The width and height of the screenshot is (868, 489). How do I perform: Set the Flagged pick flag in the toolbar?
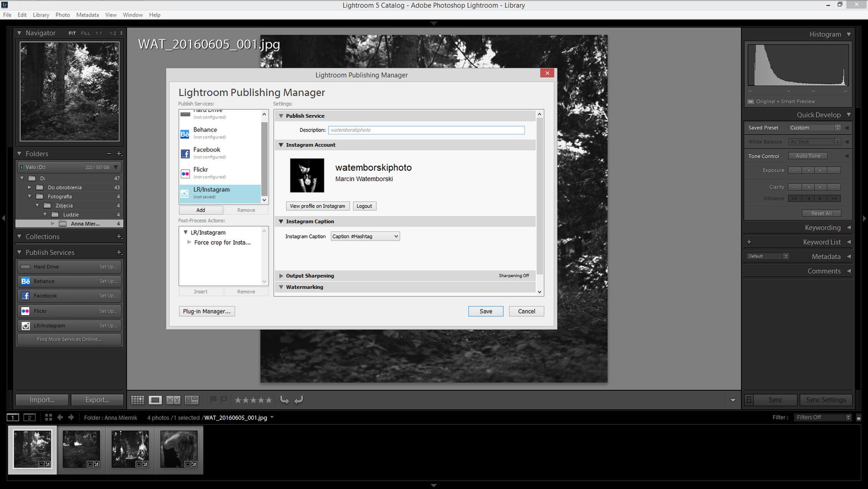coord(213,400)
